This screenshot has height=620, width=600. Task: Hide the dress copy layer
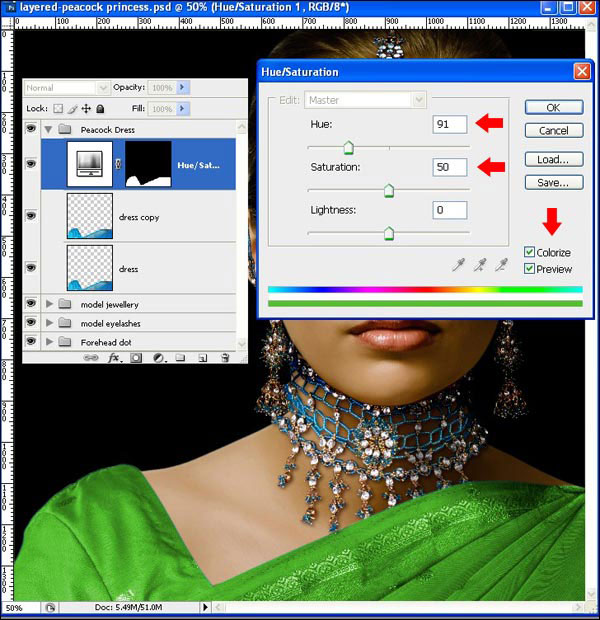30,216
